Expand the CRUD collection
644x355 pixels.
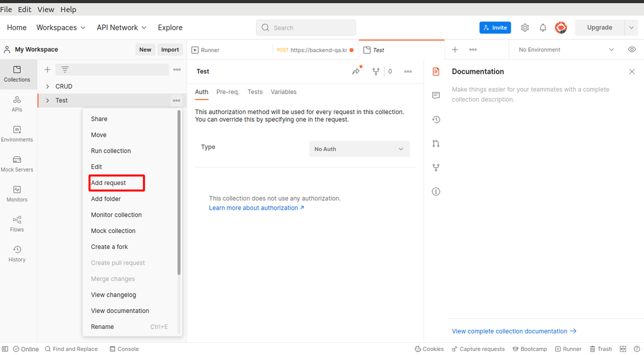(48, 86)
